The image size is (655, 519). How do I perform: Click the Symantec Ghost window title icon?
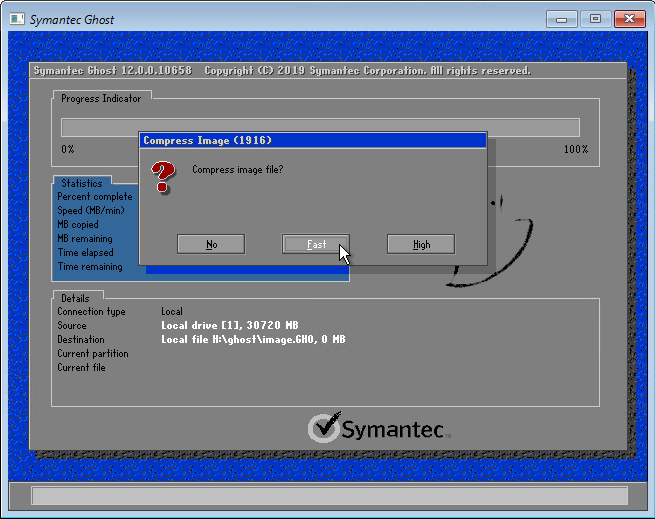(x=17, y=19)
